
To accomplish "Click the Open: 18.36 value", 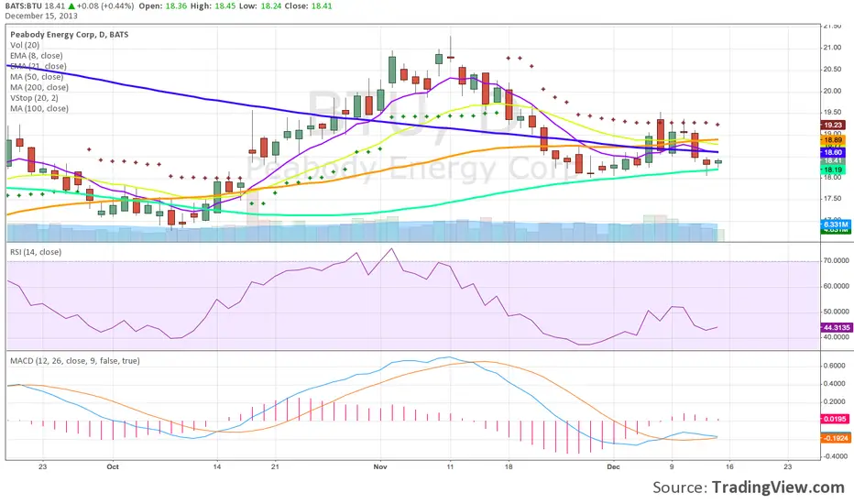I will pos(163,6).
